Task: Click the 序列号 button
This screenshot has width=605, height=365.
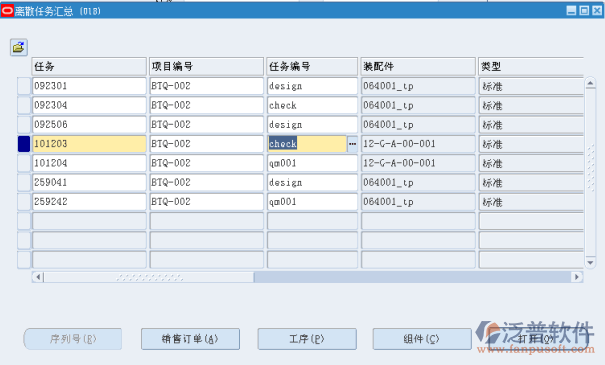Action: click(x=73, y=339)
